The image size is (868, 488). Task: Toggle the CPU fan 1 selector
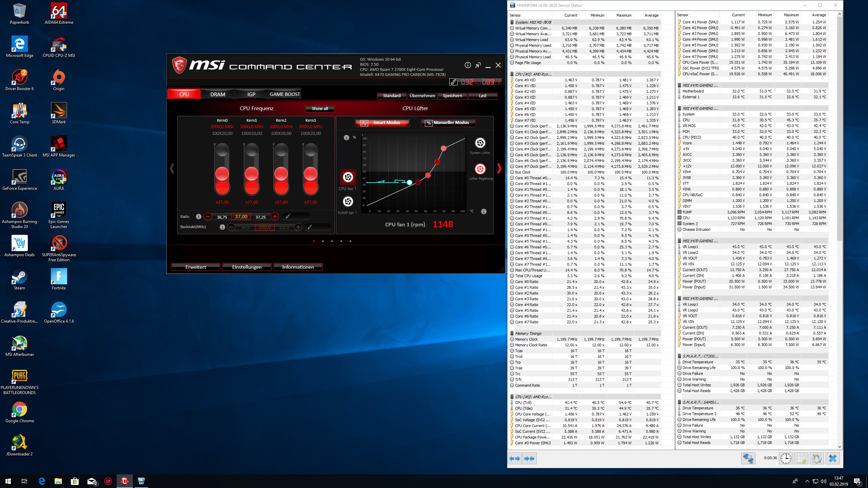pos(348,177)
